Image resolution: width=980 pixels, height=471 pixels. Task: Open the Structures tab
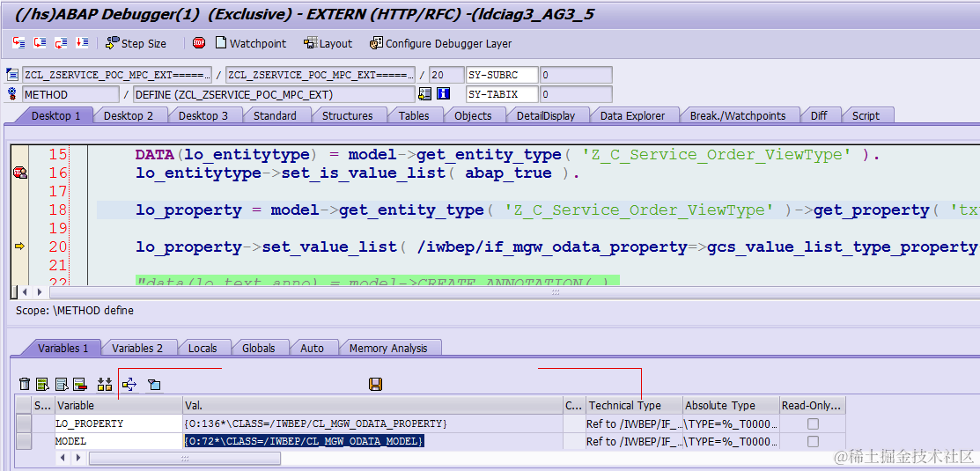348,115
